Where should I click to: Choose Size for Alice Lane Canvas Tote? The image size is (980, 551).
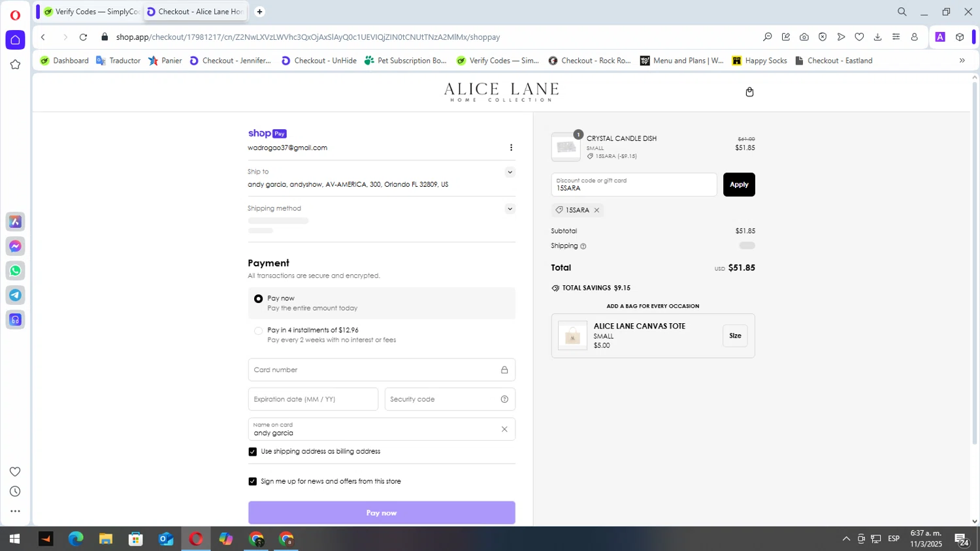[x=735, y=336]
